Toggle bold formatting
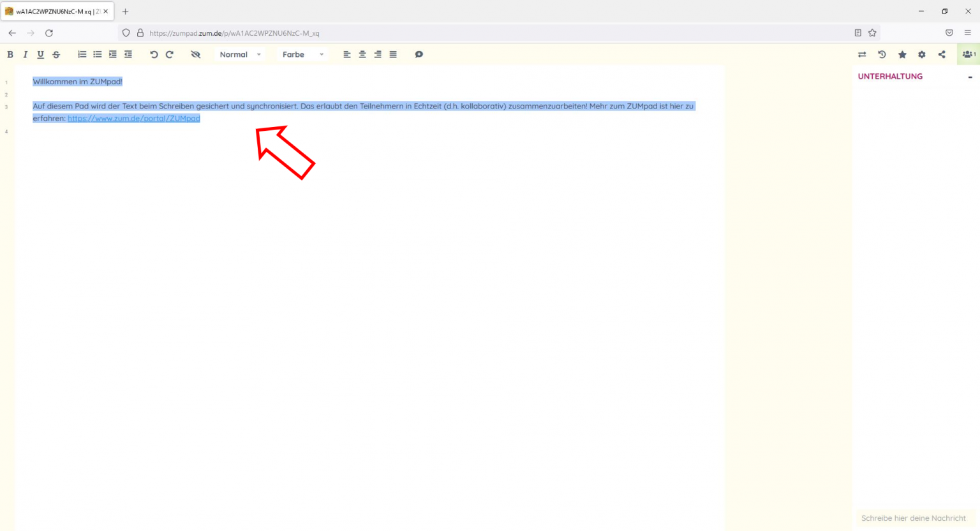Image resolution: width=980 pixels, height=531 pixels. click(10, 55)
